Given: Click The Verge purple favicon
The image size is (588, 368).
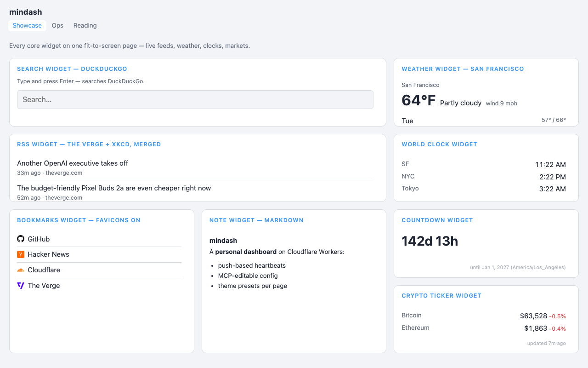Looking at the screenshot, I should [21, 286].
